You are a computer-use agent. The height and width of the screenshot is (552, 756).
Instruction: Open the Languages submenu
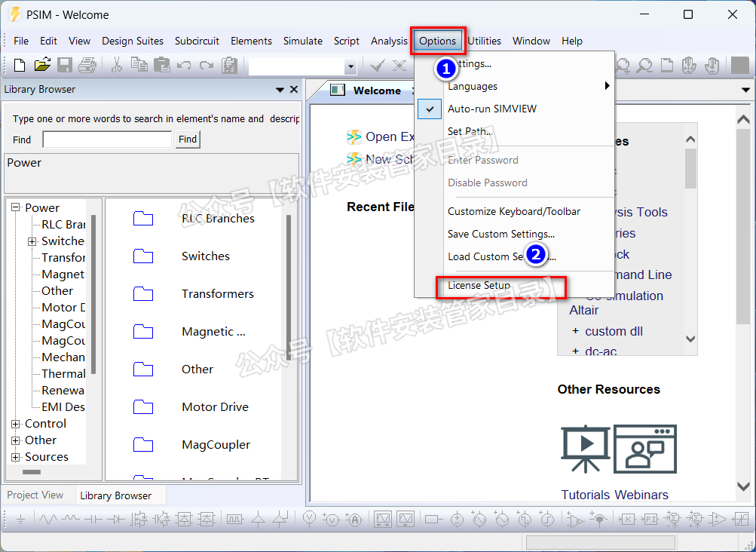coord(514,87)
